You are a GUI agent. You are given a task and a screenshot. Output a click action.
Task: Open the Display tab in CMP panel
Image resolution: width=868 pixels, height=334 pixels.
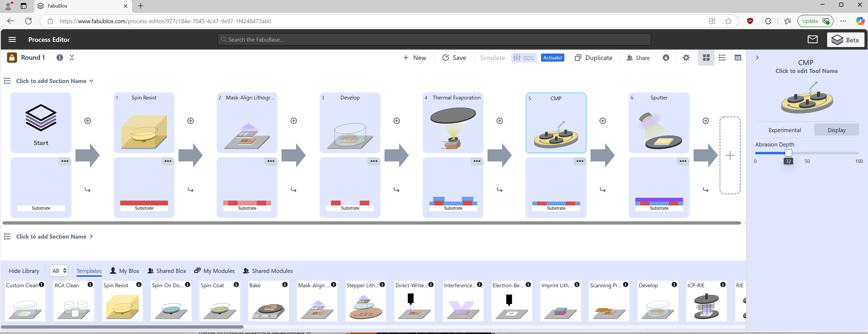point(836,130)
